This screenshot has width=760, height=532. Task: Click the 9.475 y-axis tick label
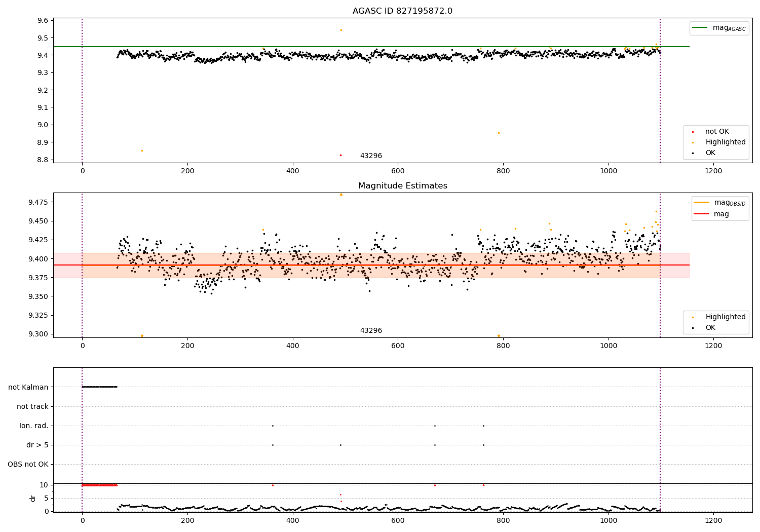[39, 203]
